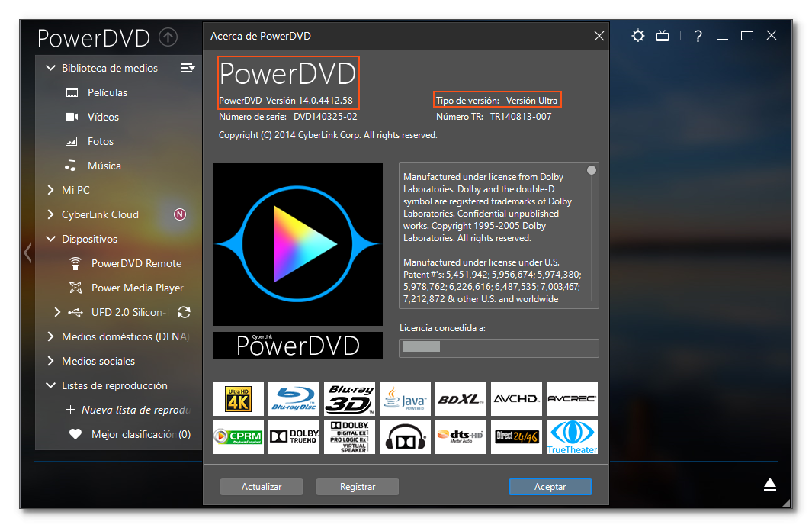
Task: Refresh the UFD 2.0 Silicon device
Action: pyautogui.click(x=184, y=312)
